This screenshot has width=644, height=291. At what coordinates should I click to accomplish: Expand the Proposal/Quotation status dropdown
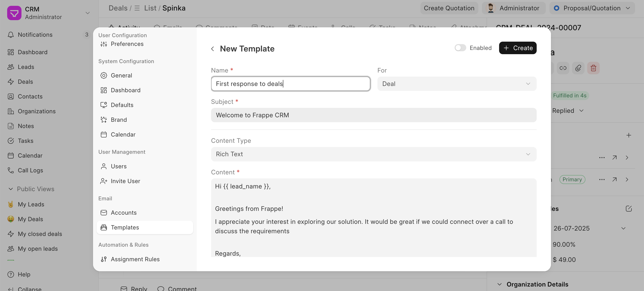tap(592, 8)
